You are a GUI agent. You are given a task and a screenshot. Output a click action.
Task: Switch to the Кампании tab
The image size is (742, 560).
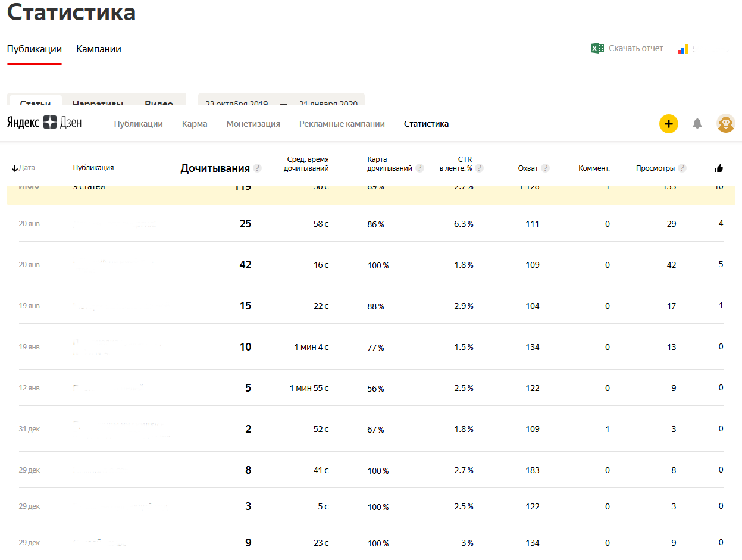tap(99, 49)
